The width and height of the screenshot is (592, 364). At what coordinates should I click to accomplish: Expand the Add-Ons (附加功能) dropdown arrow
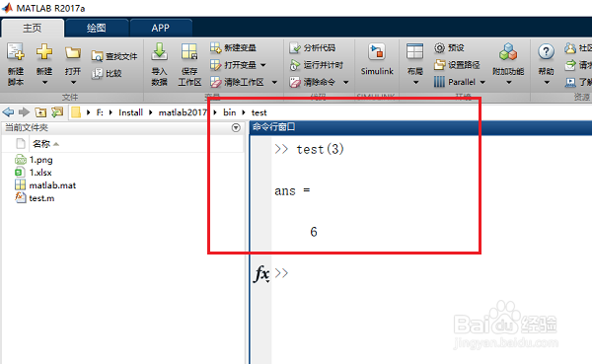click(508, 82)
